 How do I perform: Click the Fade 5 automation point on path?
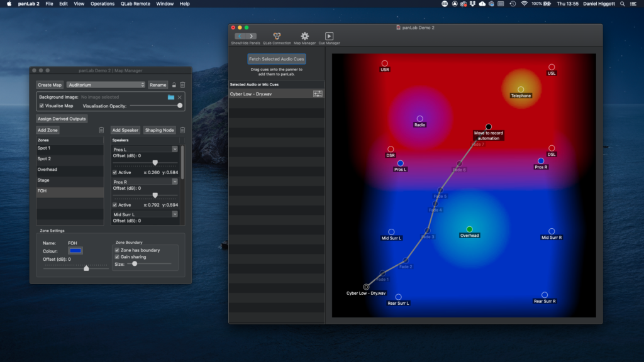tap(440, 190)
